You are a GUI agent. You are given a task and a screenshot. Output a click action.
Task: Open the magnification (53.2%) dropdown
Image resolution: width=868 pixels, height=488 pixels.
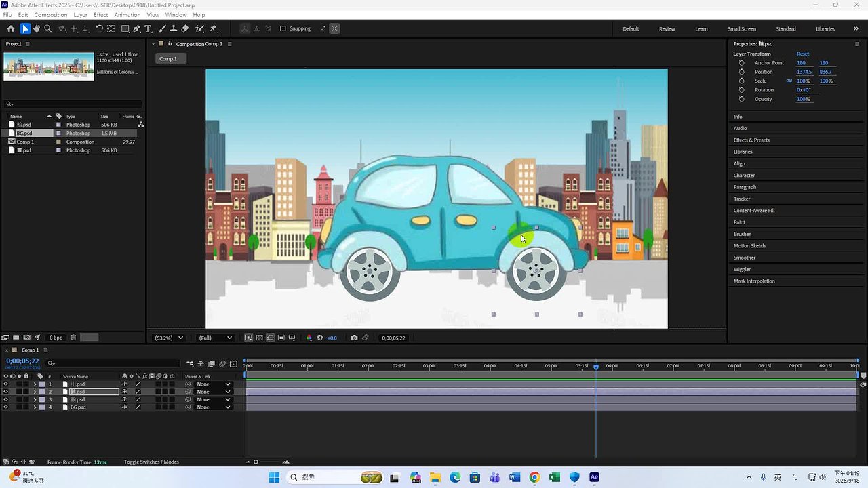(170, 338)
